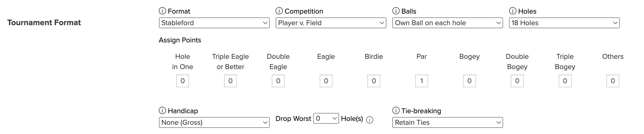Open the Drop Worst holes dropdown

[326, 118]
